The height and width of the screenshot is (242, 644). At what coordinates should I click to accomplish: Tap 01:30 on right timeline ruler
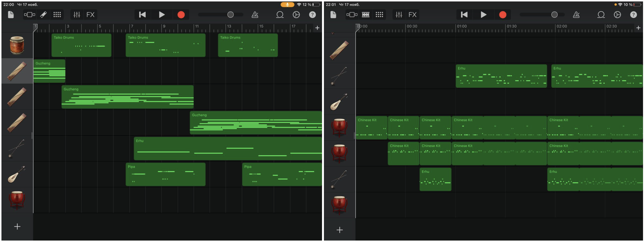[512, 26]
